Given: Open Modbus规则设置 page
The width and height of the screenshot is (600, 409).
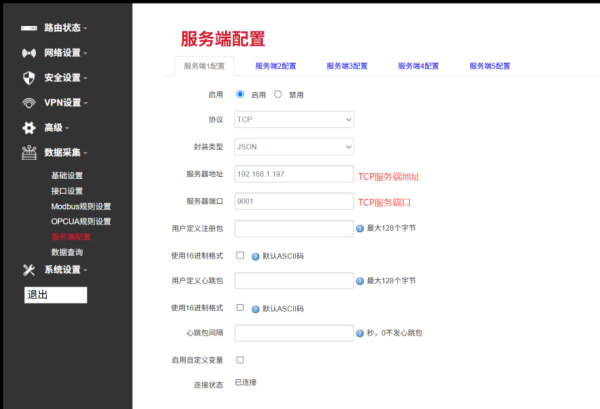Looking at the screenshot, I should coord(81,207).
